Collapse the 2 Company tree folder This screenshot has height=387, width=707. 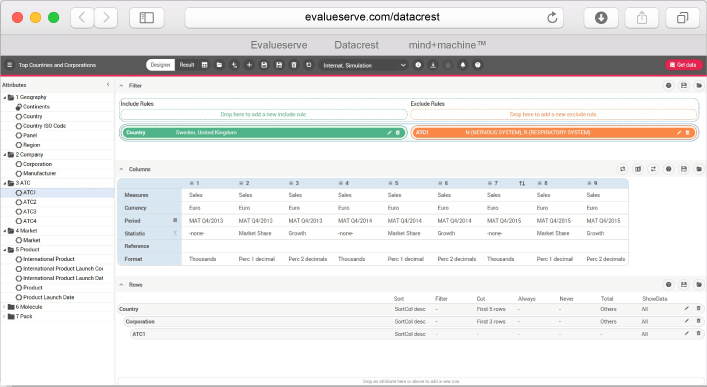[x=5, y=155]
